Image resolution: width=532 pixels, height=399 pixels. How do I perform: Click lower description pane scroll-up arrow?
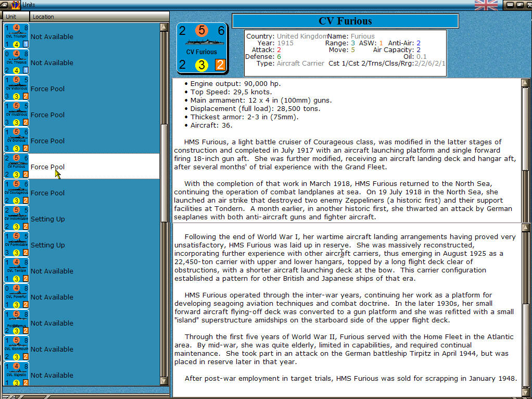[x=525, y=227]
